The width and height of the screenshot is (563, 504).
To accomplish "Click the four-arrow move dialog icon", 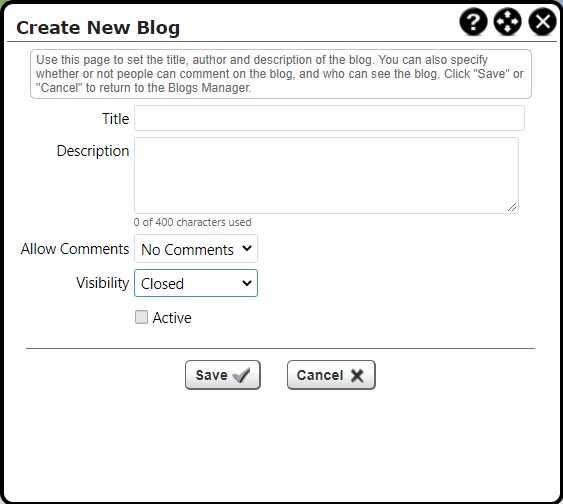I will click(508, 22).
